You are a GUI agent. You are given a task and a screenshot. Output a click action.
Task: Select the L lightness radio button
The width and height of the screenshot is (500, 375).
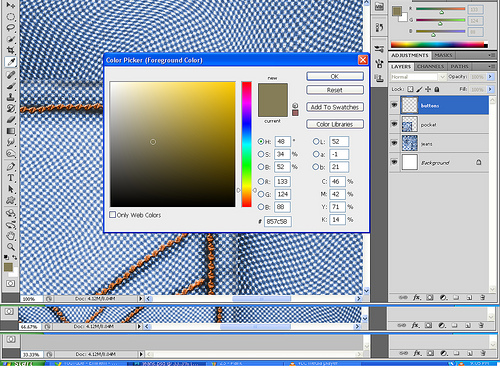316,141
